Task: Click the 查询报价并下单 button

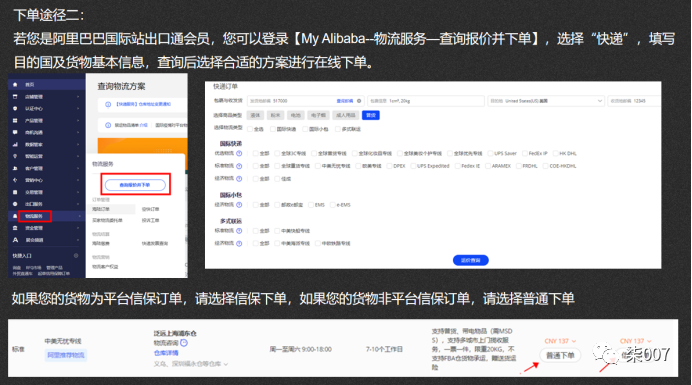Action: (x=135, y=185)
